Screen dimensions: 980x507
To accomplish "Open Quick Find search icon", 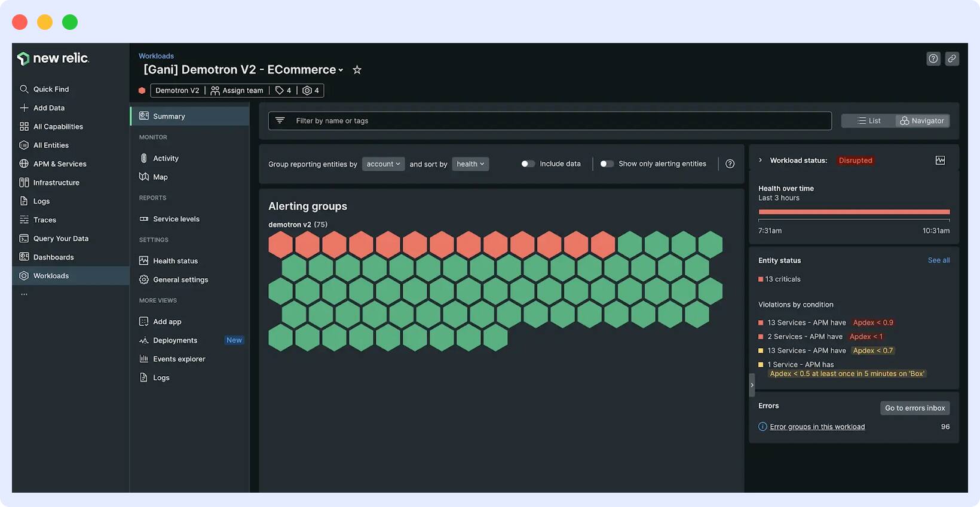I will coord(24,89).
